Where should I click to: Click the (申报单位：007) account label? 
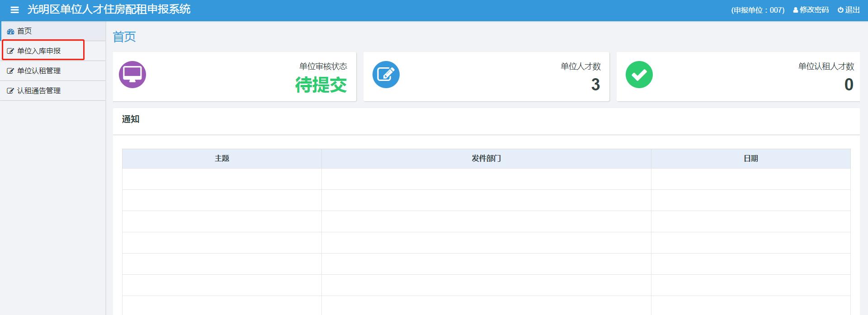tap(758, 10)
